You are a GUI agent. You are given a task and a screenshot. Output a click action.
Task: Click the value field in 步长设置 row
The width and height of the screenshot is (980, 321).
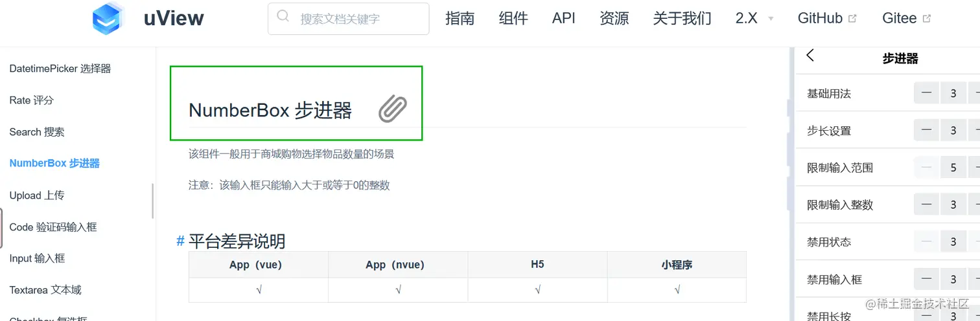click(953, 130)
